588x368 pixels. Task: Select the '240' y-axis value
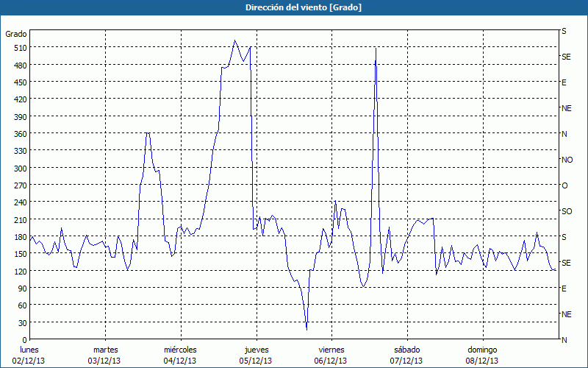[21, 203]
